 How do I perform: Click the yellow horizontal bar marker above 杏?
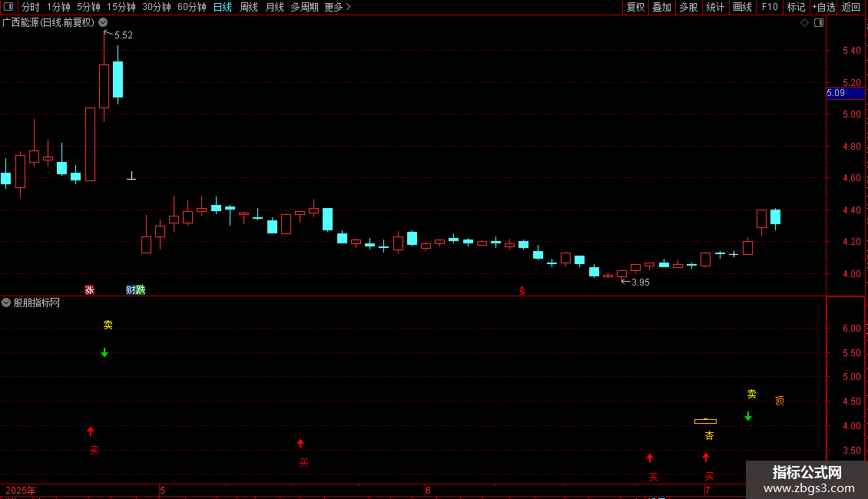(x=705, y=421)
